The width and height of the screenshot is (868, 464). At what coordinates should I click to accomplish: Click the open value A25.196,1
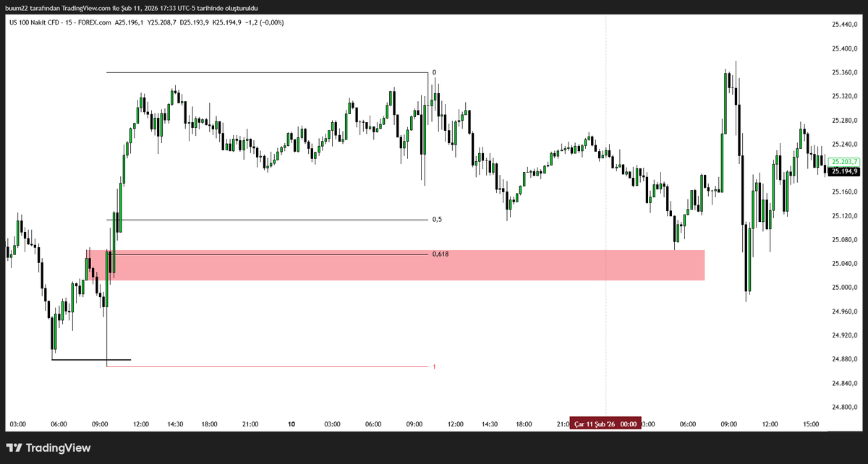tap(130, 22)
